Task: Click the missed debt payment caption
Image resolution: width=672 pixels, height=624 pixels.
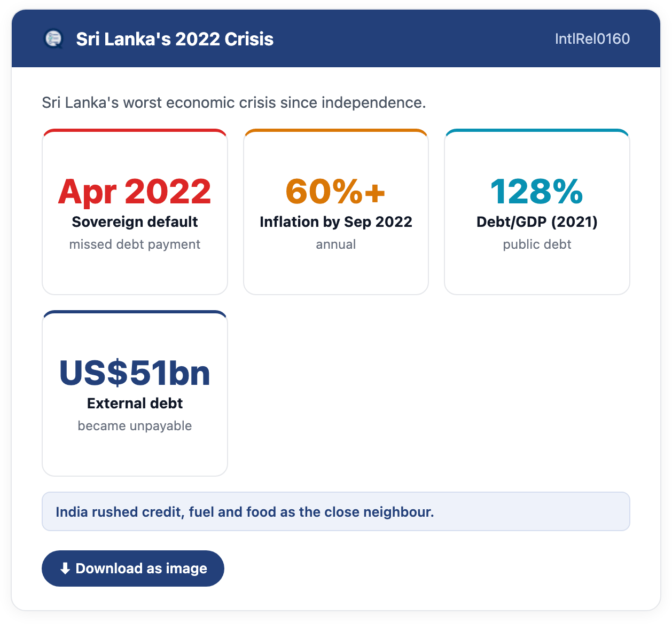Action: click(x=135, y=244)
